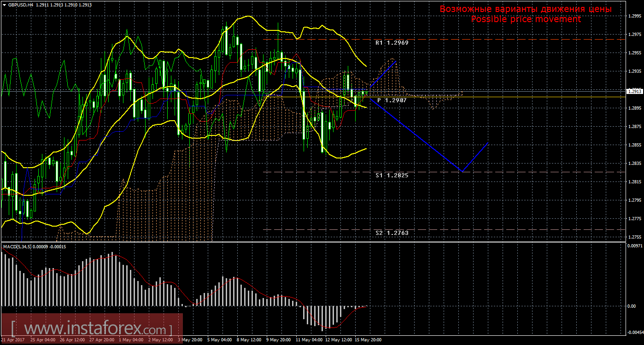Click time axis label 15 May 20:00
644x345 pixels.
369,340
